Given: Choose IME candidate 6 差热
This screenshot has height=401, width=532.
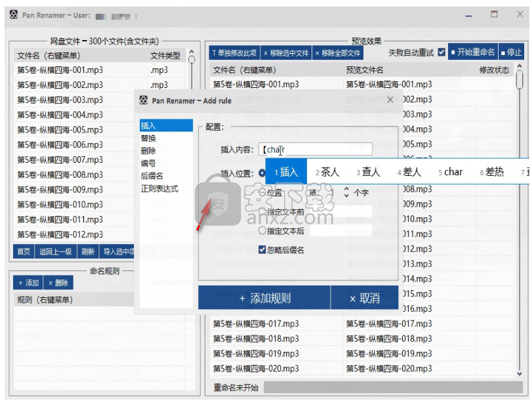Looking at the screenshot, I should tap(492, 172).
